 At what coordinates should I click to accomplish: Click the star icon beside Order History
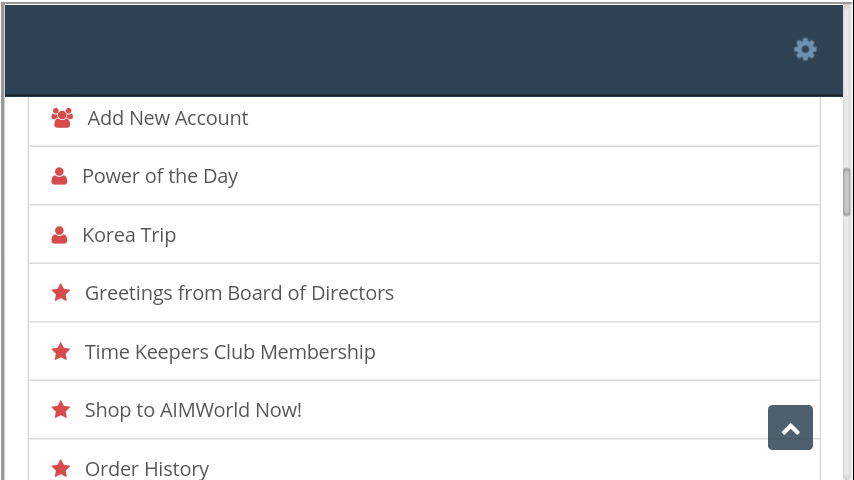pyautogui.click(x=61, y=468)
